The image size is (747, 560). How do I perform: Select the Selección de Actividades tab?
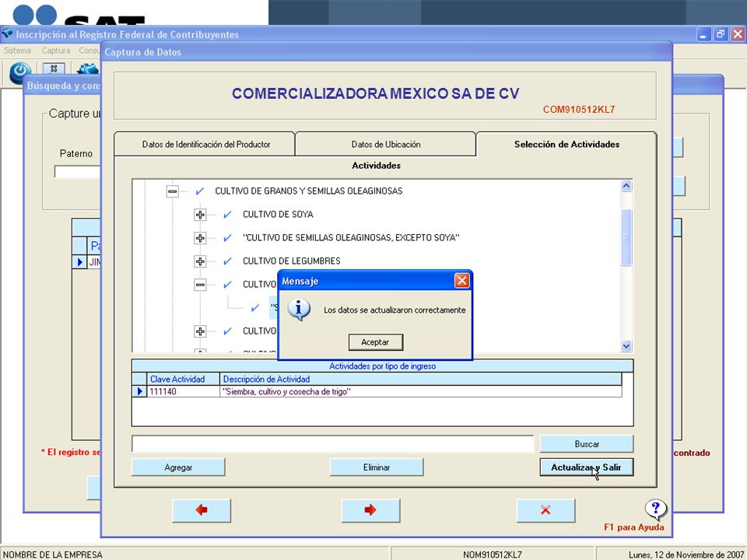(x=567, y=145)
